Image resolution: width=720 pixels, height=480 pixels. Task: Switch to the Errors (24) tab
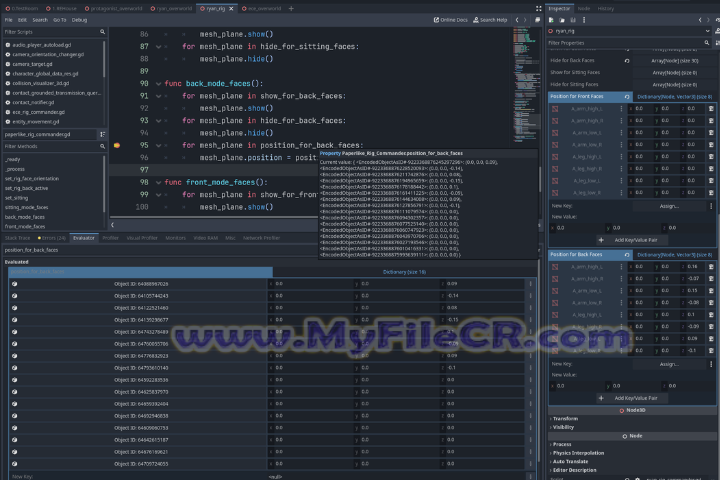[51, 238]
